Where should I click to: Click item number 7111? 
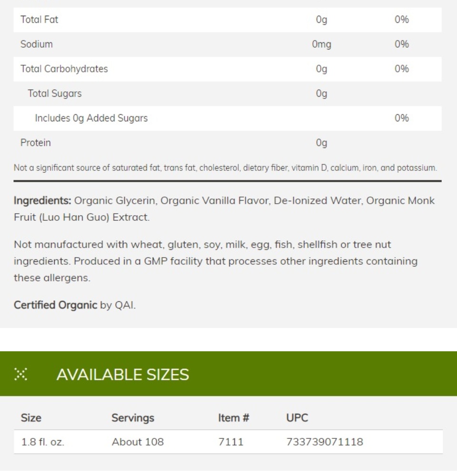(x=231, y=442)
